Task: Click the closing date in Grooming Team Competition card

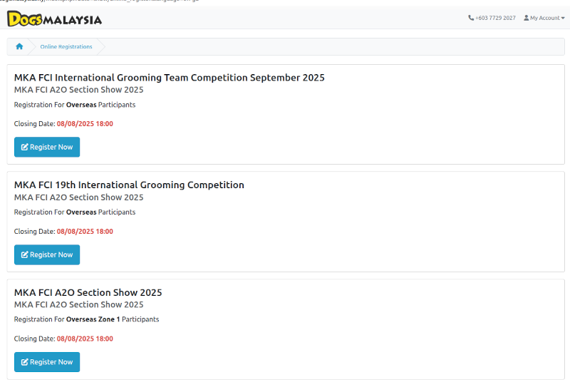Action: (85, 123)
